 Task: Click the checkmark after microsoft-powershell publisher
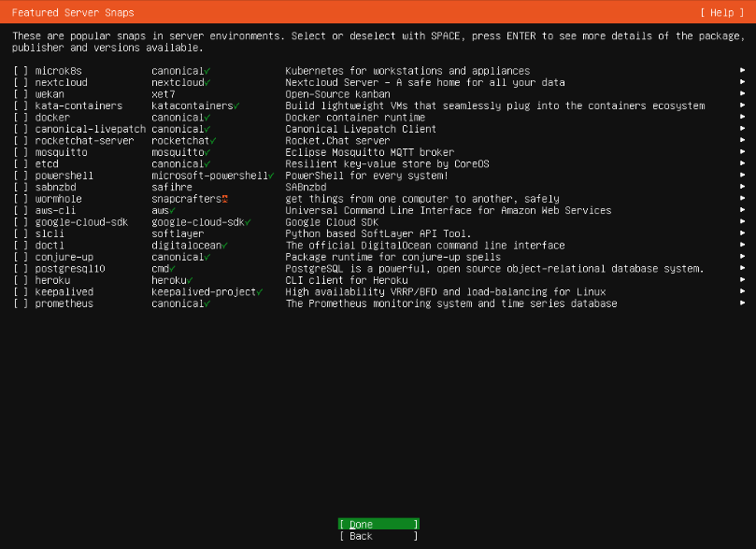click(x=271, y=176)
